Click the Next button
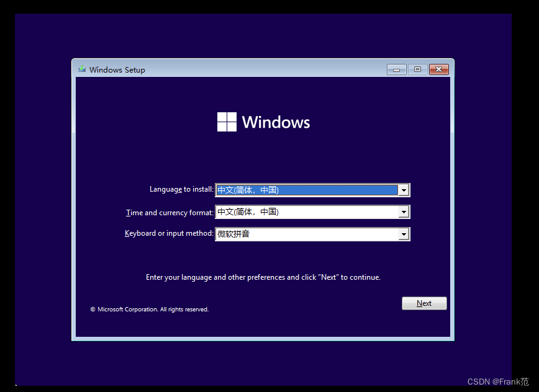The height and width of the screenshot is (392, 539). 424,303
